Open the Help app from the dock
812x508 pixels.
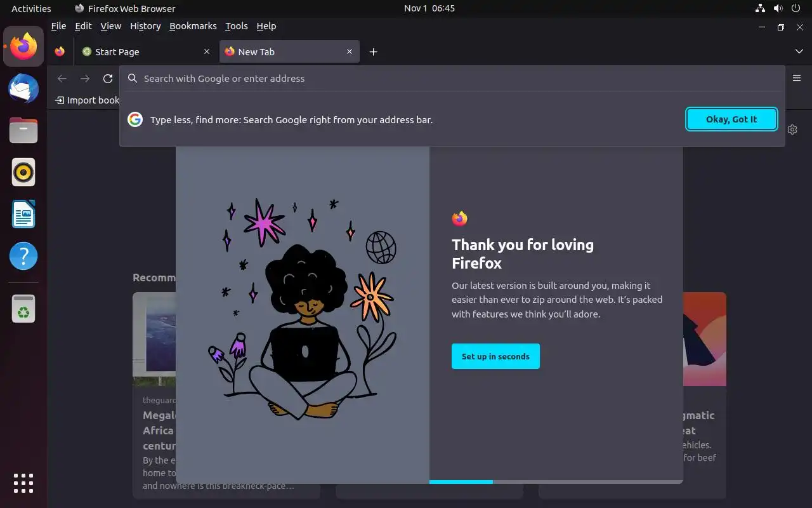point(23,256)
